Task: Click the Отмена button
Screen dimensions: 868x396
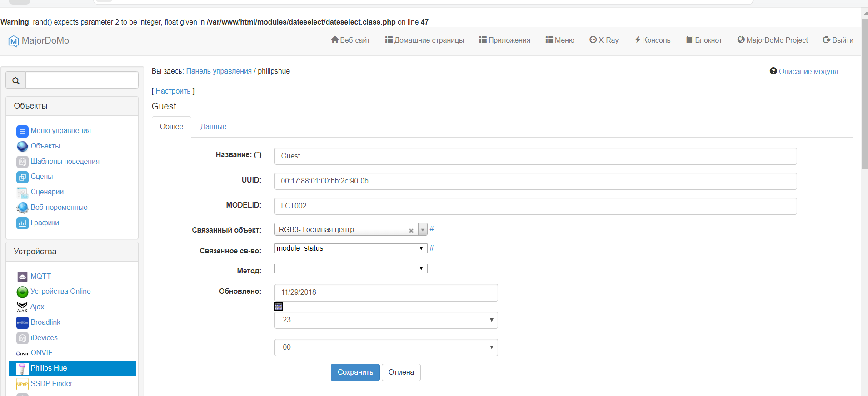Action: [401, 372]
